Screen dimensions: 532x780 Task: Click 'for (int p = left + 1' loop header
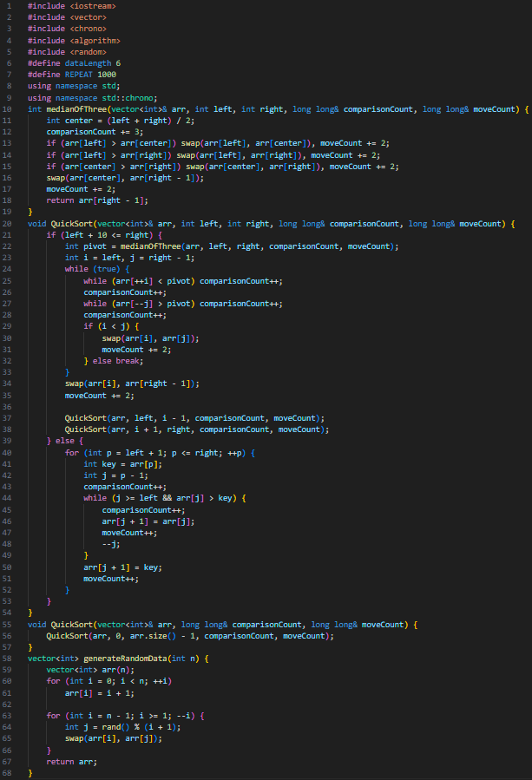pos(116,453)
